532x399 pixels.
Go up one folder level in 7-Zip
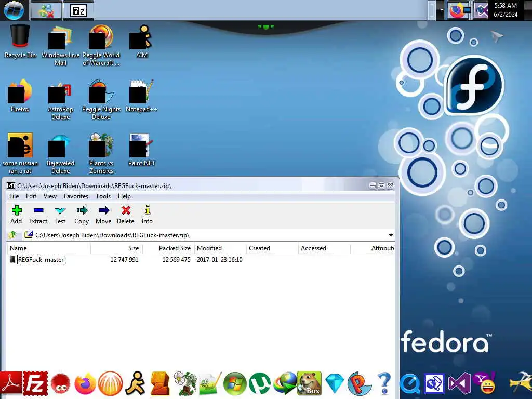tap(12, 235)
